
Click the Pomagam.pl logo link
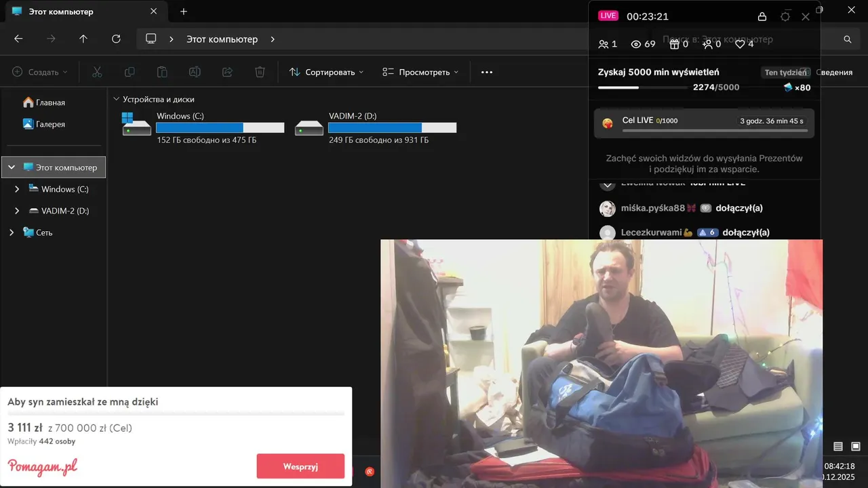[42, 466]
